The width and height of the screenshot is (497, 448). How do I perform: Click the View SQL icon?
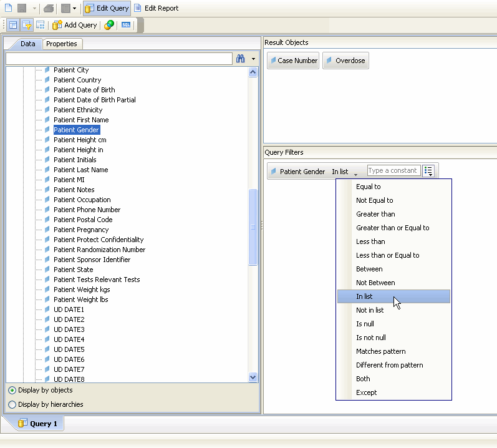[127, 25]
